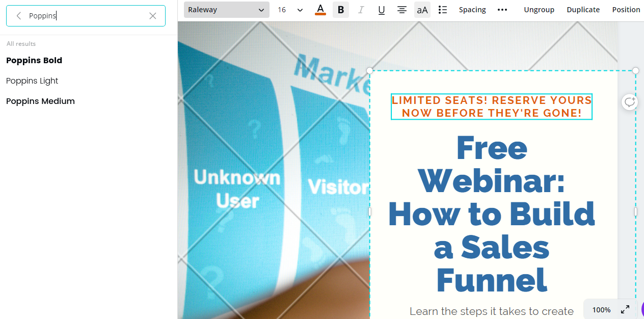Viewport: 644px width, 319px height.
Task: Select the 'Learn the steps' paragraph text
Action: (492, 311)
